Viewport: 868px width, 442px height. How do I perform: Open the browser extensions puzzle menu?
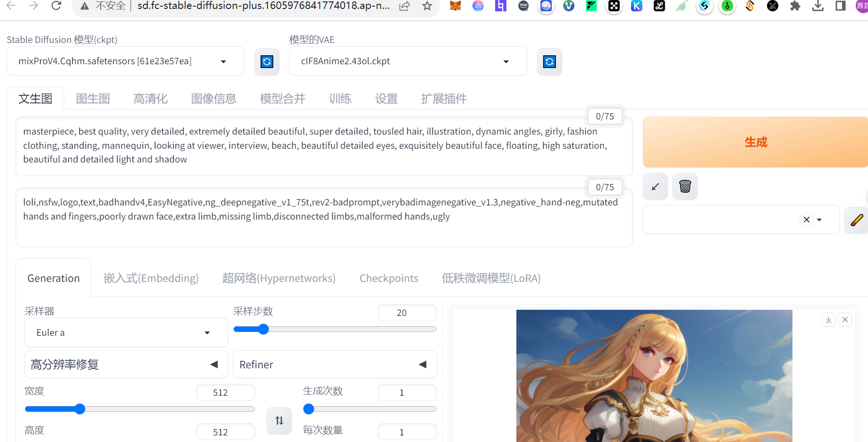tap(795, 6)
